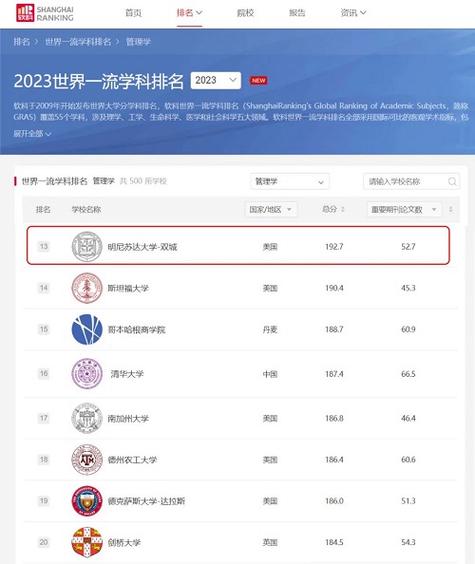Open 南加州大学 school link
The width and height of the screenshot is (475, 564).
pyautogui.click(x=128, y=418)
